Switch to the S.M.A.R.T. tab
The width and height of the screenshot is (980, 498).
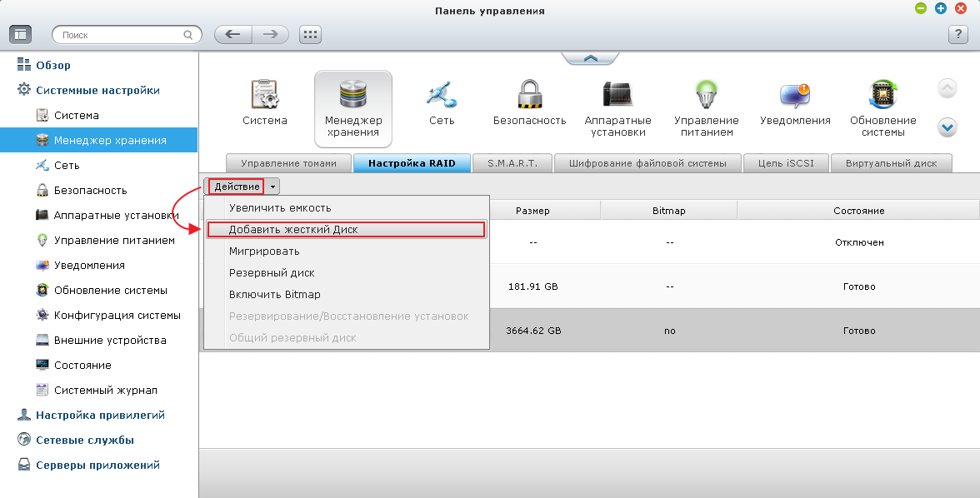point(512,163)
